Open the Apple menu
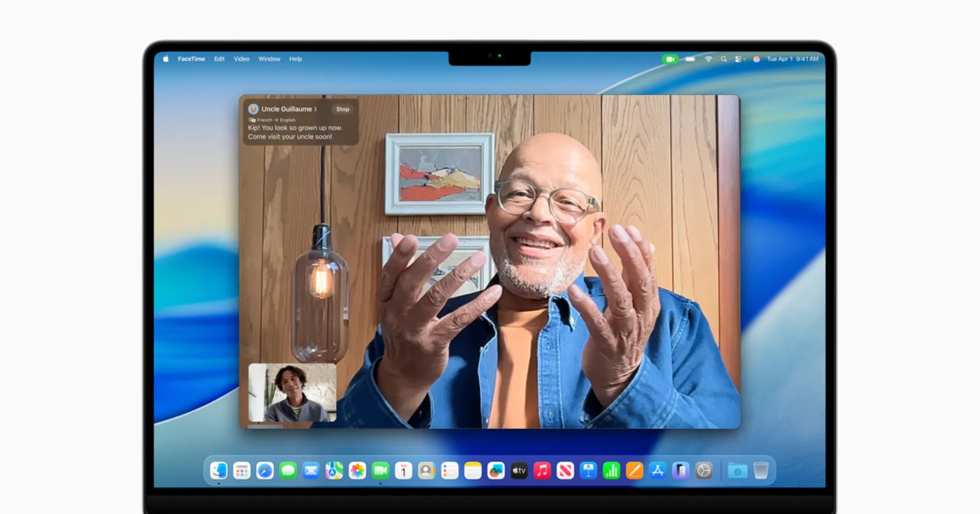The height and width of the screenshot is (514, 980). coord(165,59)
